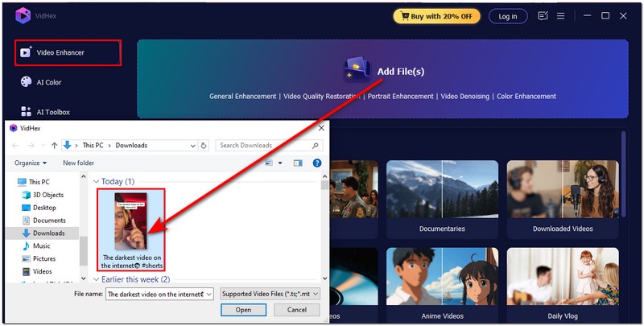Screen dimensions: 644x326
Task: Collapse the Today (1) group
Action: (x=98, y=181)
